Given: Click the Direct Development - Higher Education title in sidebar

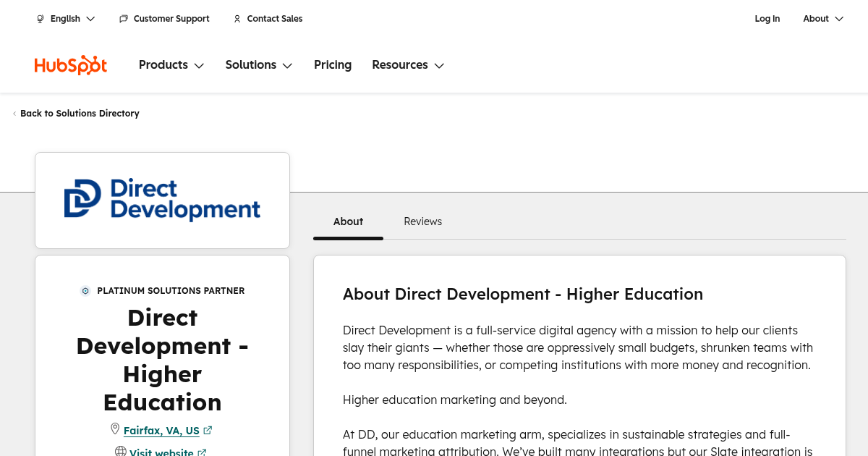Looking at the screenshot, I should point(162,360).
